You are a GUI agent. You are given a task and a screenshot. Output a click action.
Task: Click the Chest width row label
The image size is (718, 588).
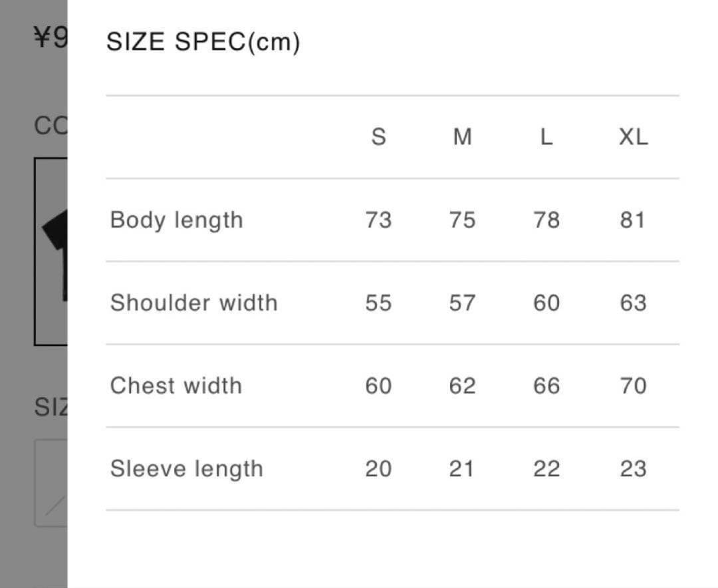[x=176, y=385]
